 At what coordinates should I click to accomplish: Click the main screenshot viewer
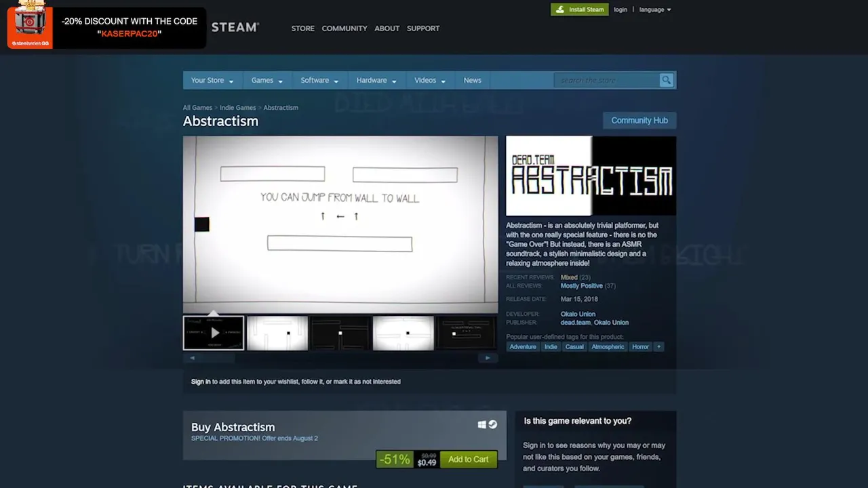tap(340, 224)
